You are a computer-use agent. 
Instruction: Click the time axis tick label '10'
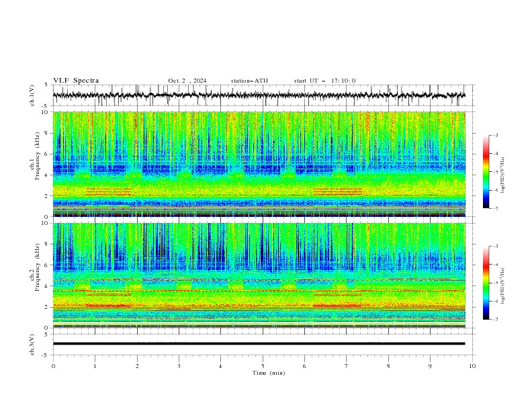(x=472, y=366)
